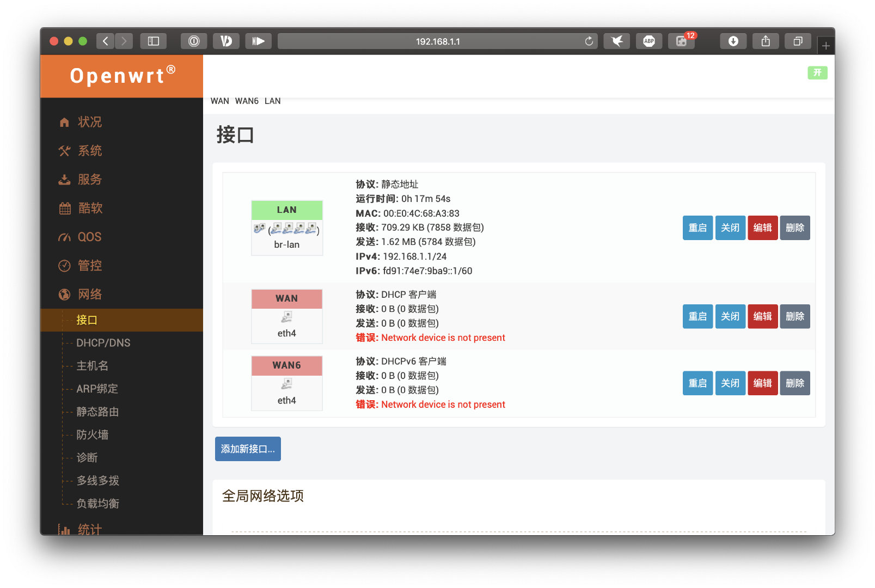This screenshot has height=588, width=875.
Task: Switch to the WAN6 tab link
Action: click(247, 101)
